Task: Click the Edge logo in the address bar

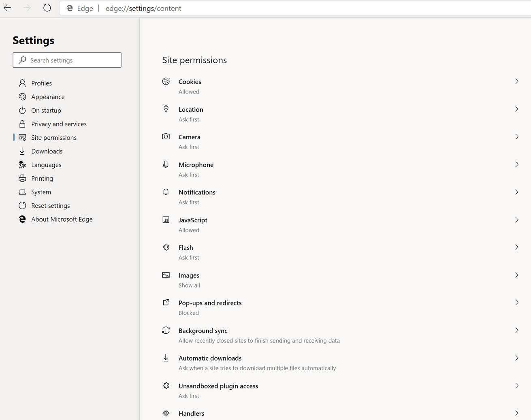Action: point(69,8)
